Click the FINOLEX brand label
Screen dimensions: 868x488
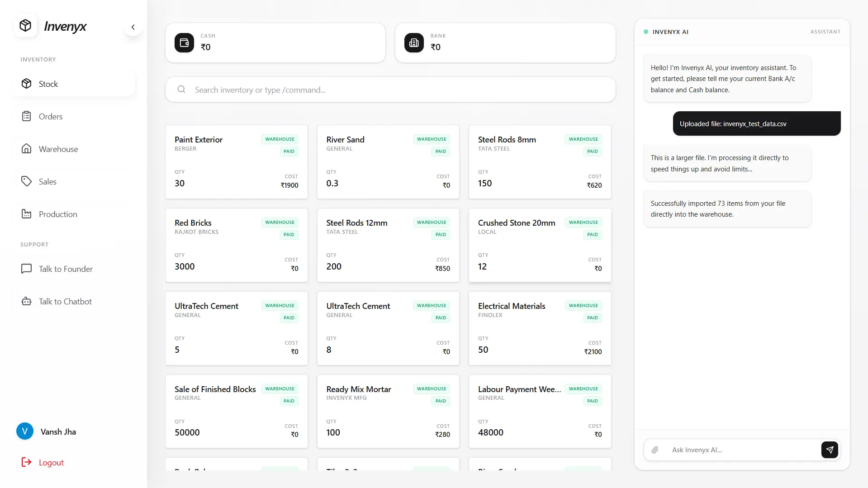tap(490, 315)
